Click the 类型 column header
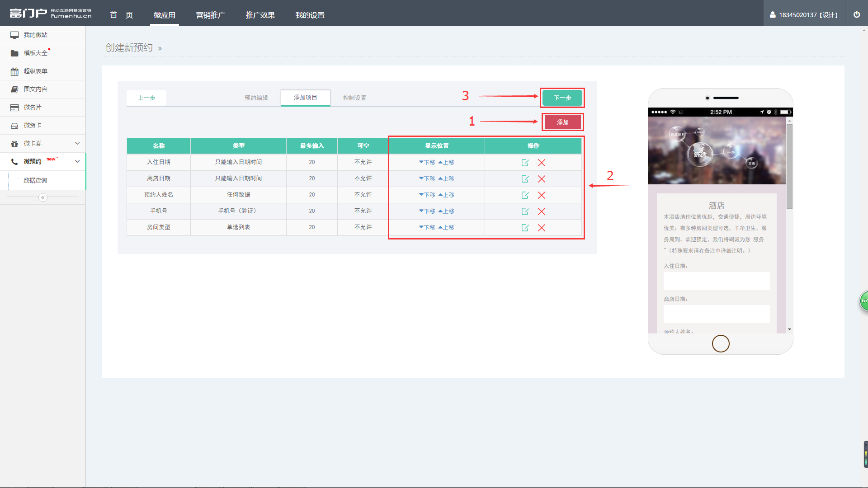Screen dimensions: 868x488 pyautogui.click(x=239, y=146)
